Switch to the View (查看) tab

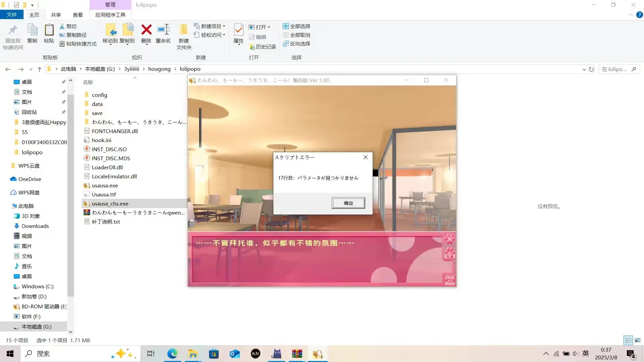[x=78, y=15]
